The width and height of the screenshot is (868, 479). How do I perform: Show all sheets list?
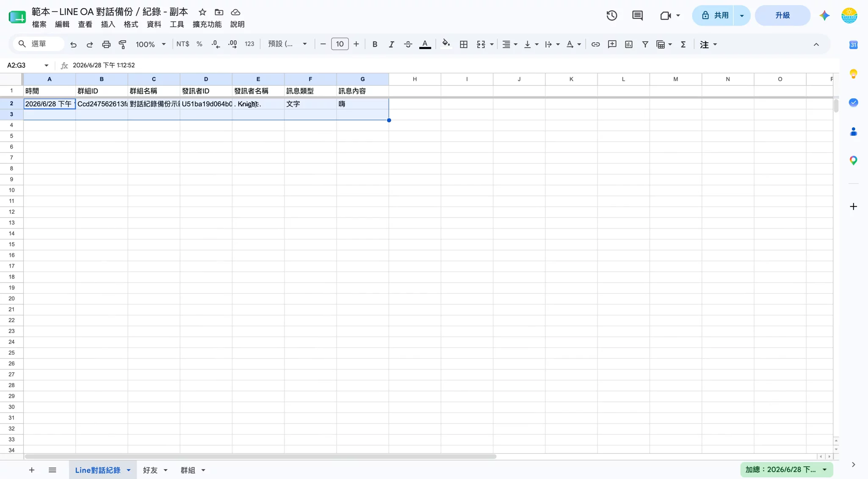(x=53, y=470)
